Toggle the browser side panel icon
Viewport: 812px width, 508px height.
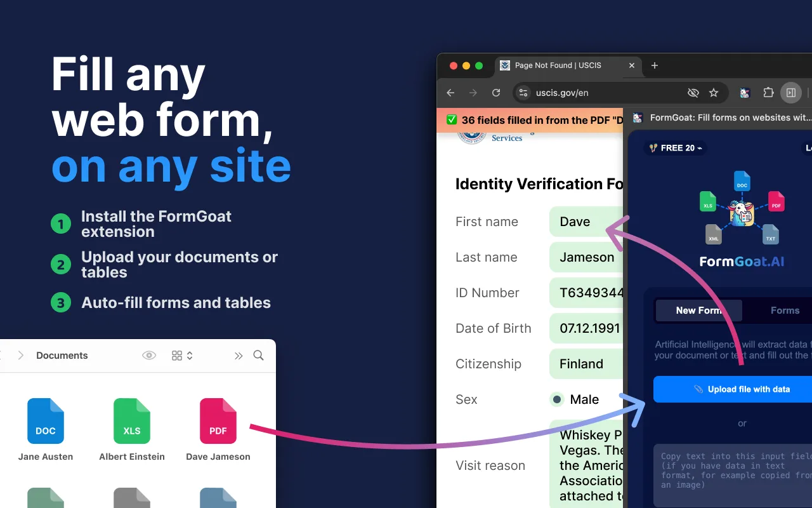point(791,93)
